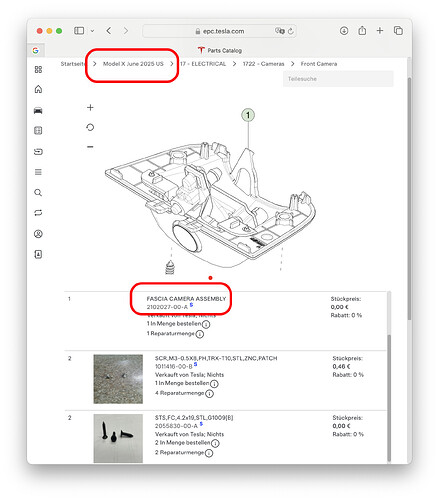Click part number 2055830-00-A

tap(176, 426)
